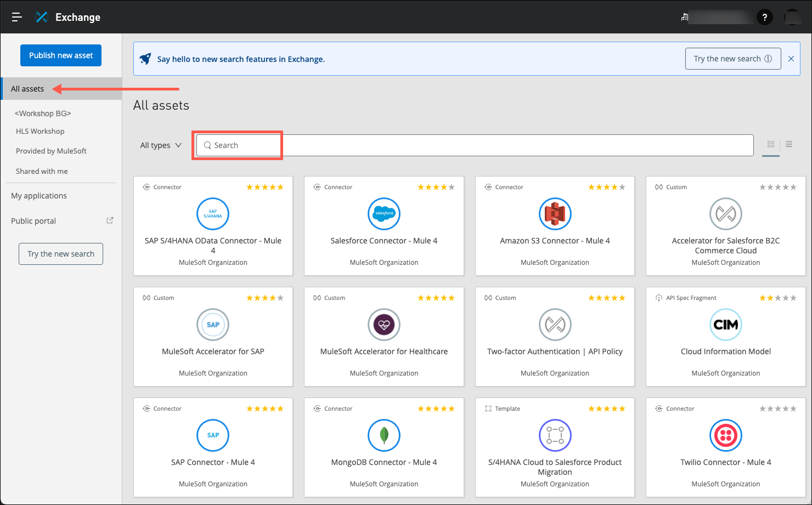Click API Spec Fragment type icon
The width and height of the screenshot is (812, 505).
(x=659, y=298)
